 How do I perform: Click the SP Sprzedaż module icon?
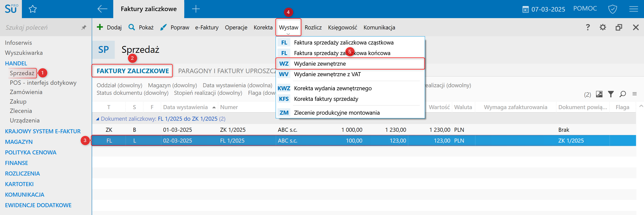pyautogui.click(x=103, y=50)
